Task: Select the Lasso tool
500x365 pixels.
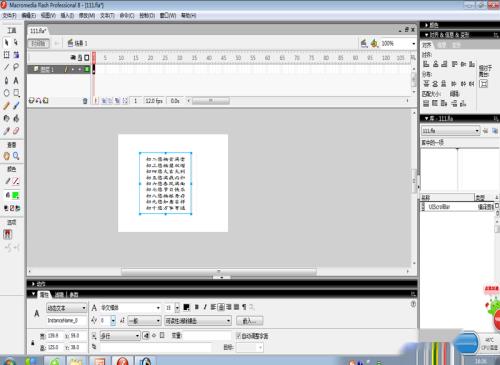Action: [16, 67]
